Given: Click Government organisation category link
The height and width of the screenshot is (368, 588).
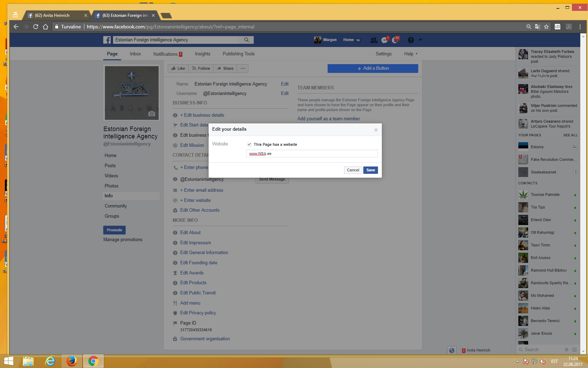Looking at the screenshot, I should coord(205,339).
